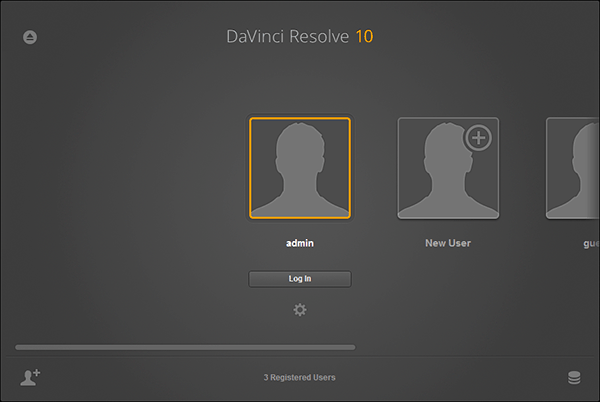Click the horizontal user list scrollbar

[185, 347]
